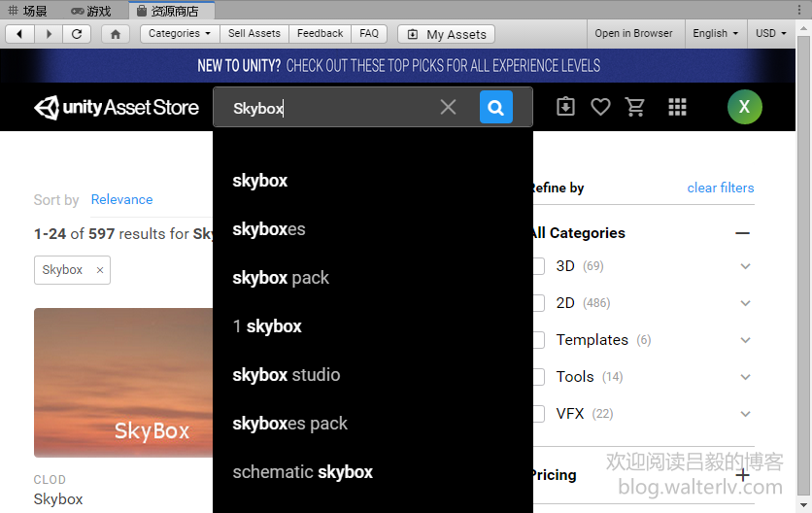812x513 pixels.
Task: Open the English language dropdown
Action: click(715, 33)
